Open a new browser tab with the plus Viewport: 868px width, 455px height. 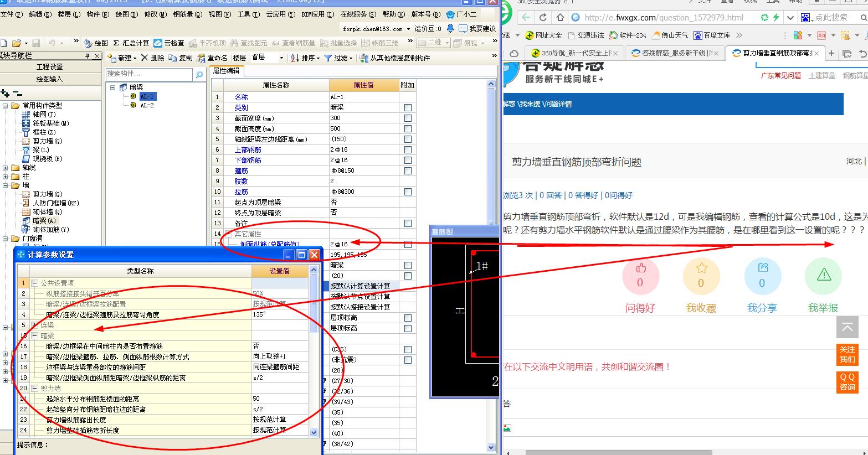[831, 54]
